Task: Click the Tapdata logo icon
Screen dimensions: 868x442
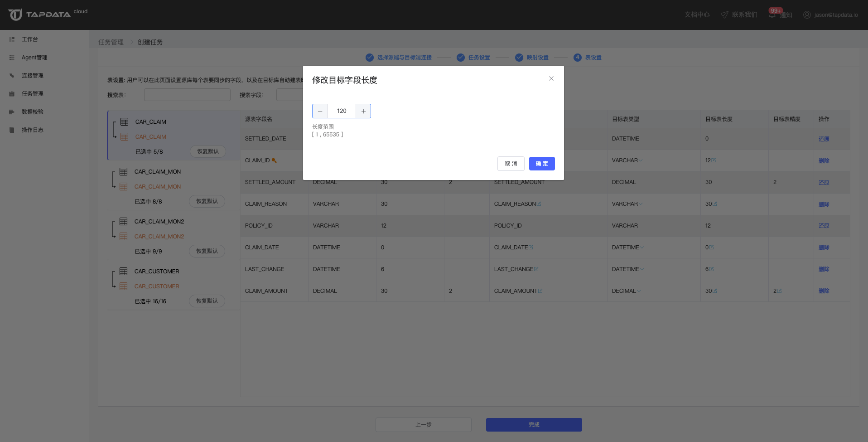Action: [15, 15]
